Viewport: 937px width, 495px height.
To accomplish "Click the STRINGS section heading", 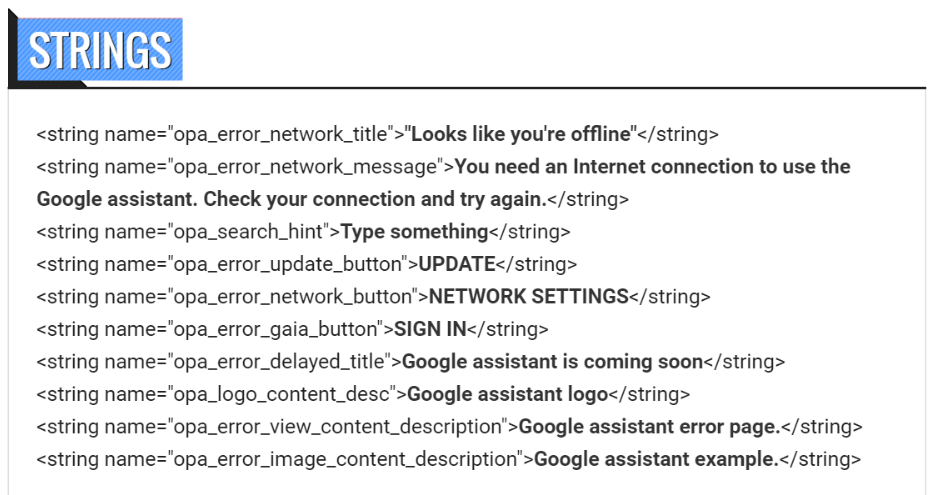I will pos(99,50).
